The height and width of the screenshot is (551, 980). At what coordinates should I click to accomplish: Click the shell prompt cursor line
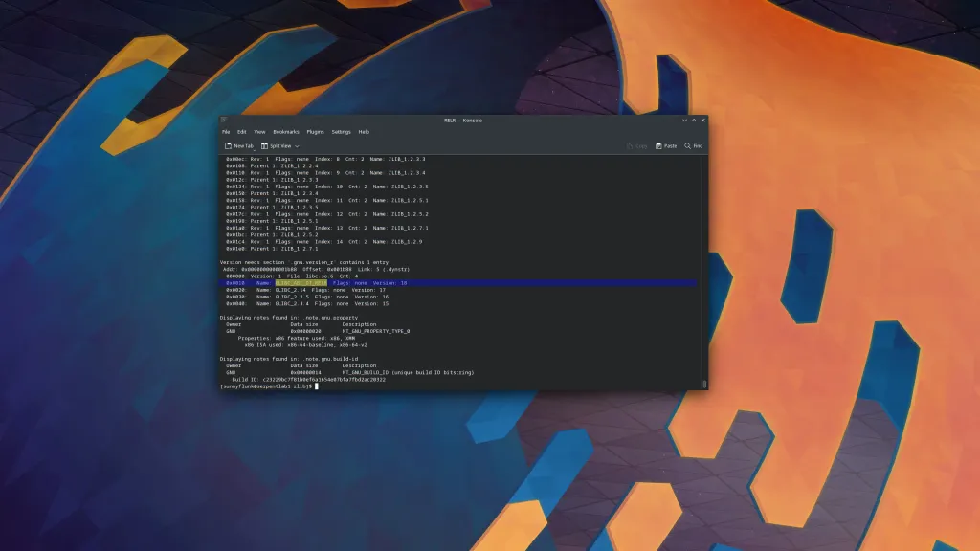click(269, 386)
